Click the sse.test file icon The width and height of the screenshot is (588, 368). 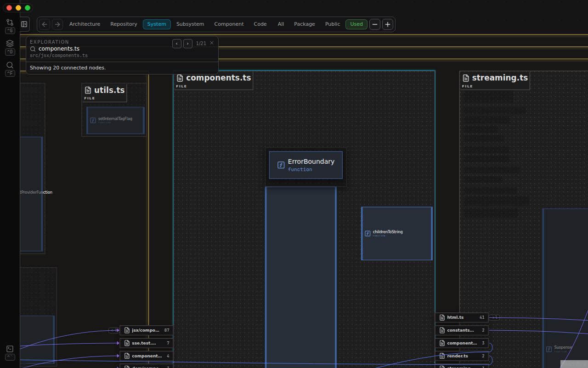(127, 343)
